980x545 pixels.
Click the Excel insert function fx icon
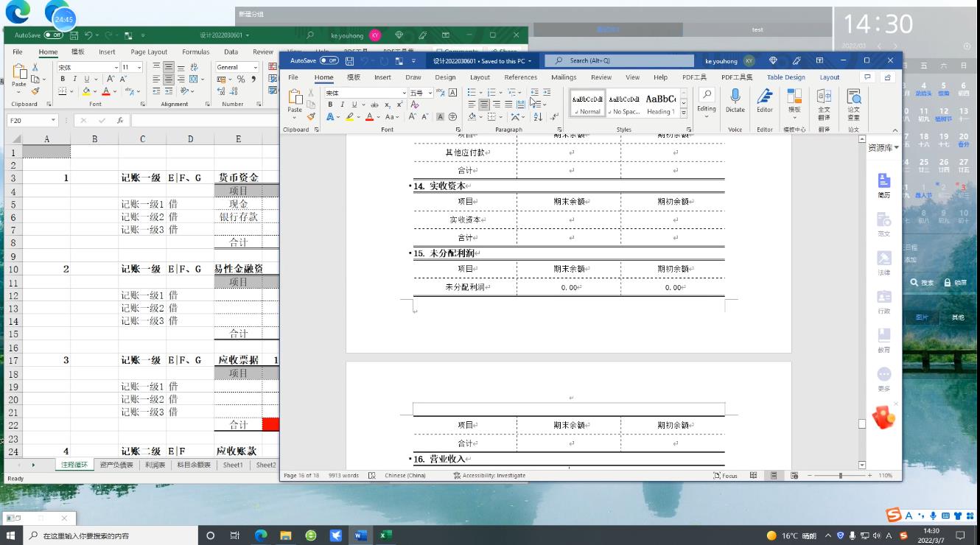tap(120, 121)
